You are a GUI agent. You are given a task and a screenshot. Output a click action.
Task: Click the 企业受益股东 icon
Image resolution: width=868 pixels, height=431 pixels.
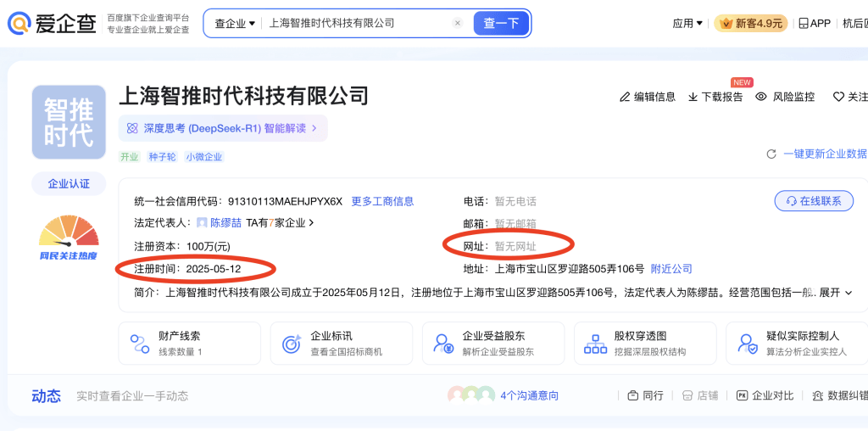[x=442, y=344]
